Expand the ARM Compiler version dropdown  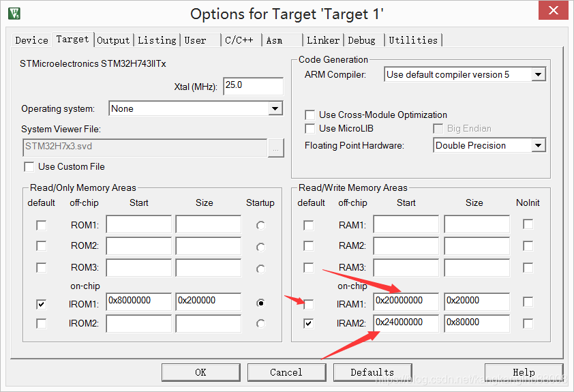tap(538, 75)
